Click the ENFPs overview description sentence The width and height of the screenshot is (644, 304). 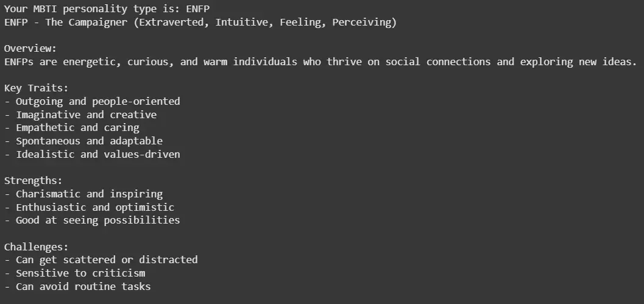320,62
